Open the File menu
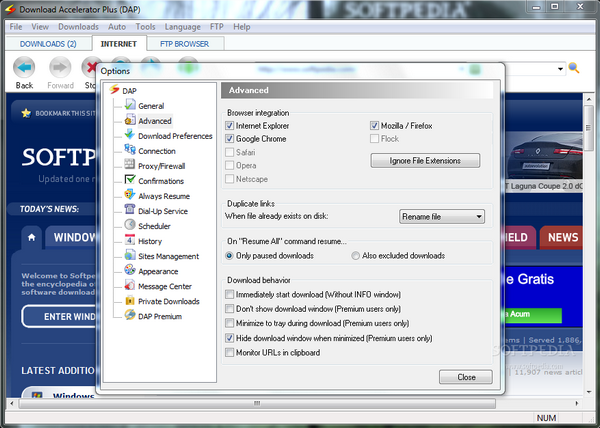 [x=16, y=27]
